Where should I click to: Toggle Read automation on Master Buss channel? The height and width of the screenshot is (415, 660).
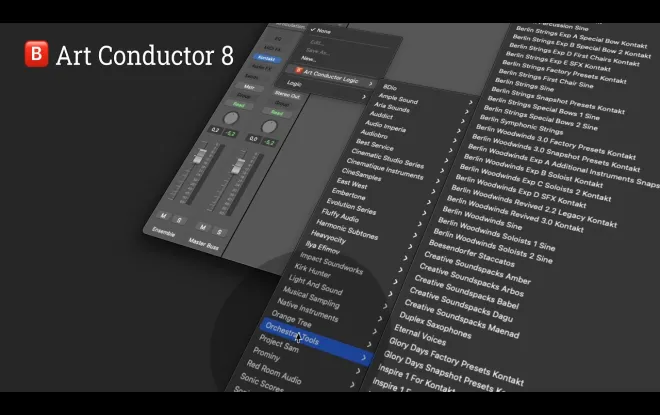(x=277, y=112)
